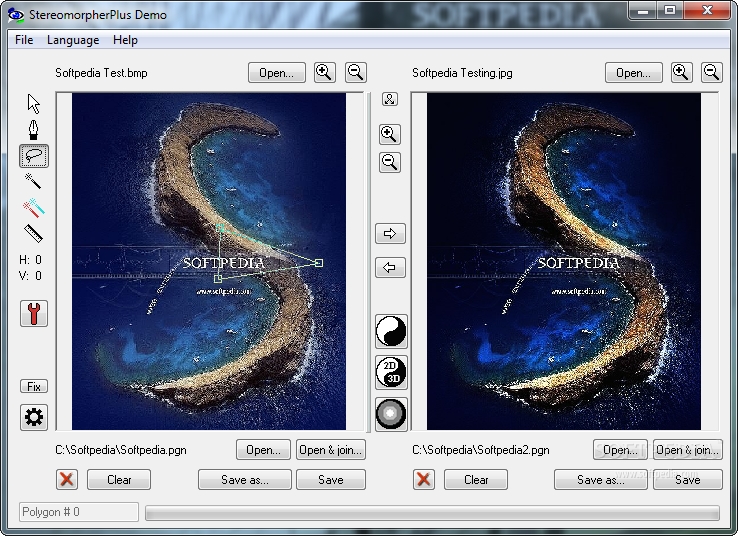Open the Help menu
Screen dimensions: 738x536
pyautogui.click(x=125, y=40)
